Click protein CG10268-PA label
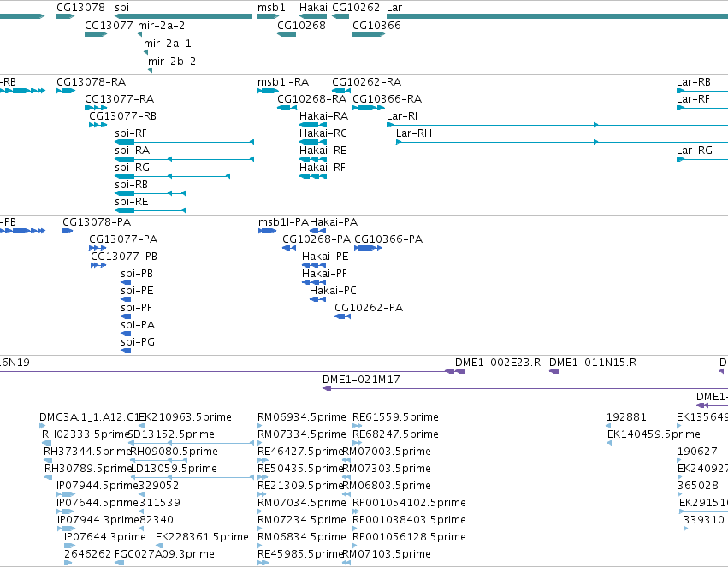Screen dimensions: 728x567 click(317, 239)
